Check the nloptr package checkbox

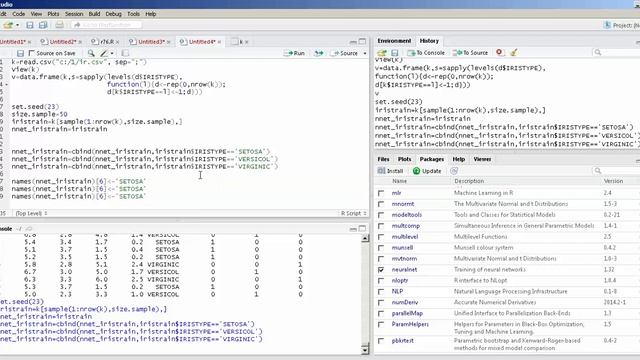(x=381, y=281)
